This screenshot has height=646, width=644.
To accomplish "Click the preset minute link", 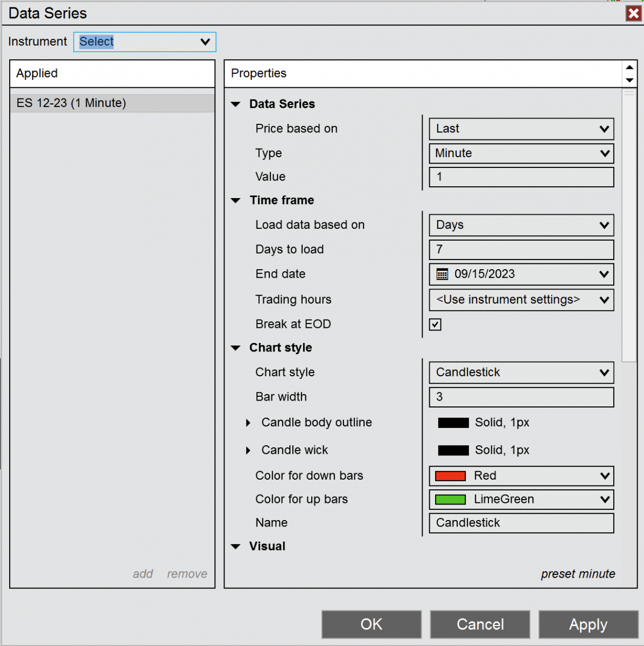I will 578,574.
